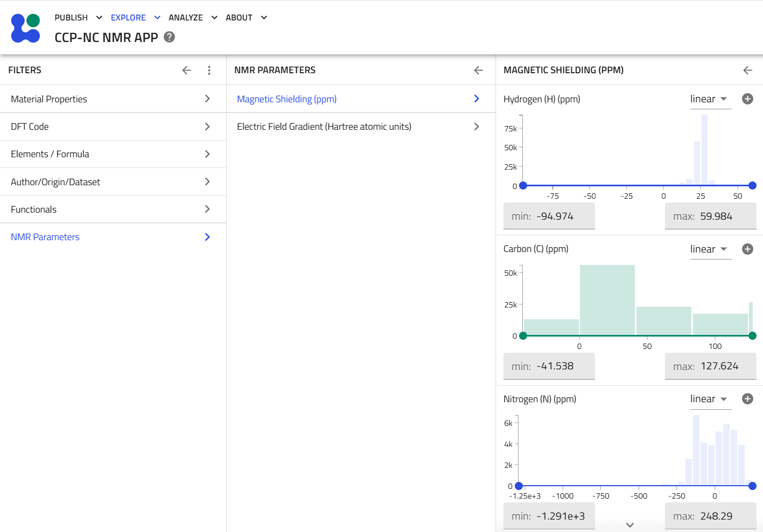Image resolution: width=763 pixels, height=532 pixels.
Task: Expand the DFT Code filter
Action: click(113, 127)
